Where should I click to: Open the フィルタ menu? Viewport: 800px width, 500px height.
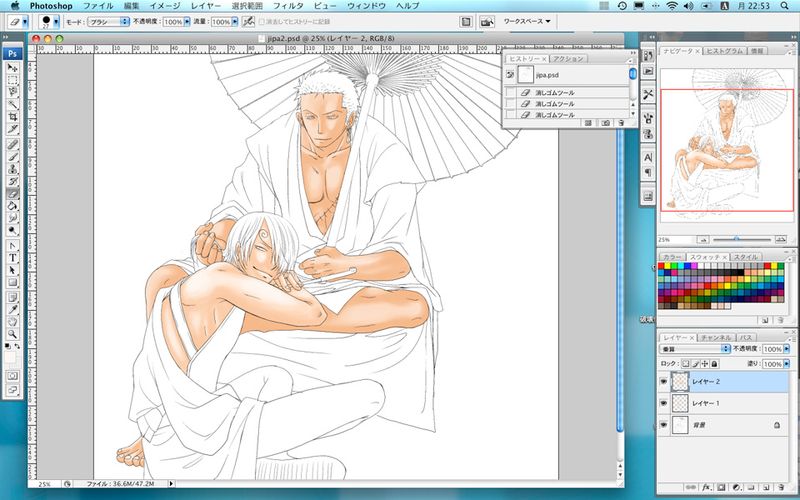(288, 6)
